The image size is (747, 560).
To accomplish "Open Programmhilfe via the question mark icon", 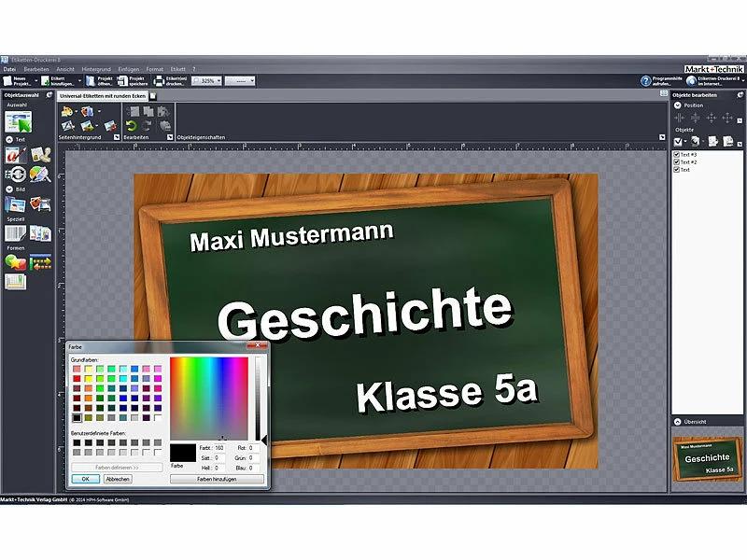I will tap(646, 81).
